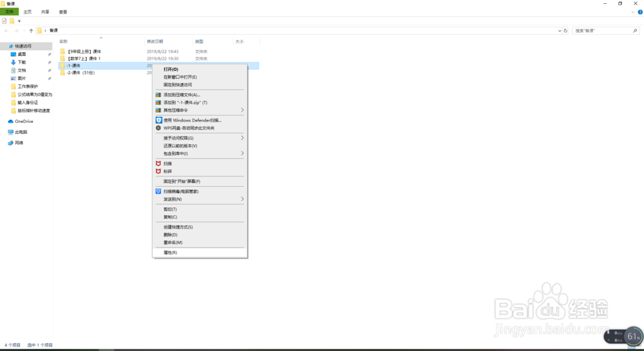This screenshot has height=351, width=644.
Task: Click the New folder icon in quick access toolbar
Action: click(x=12, y=21)
